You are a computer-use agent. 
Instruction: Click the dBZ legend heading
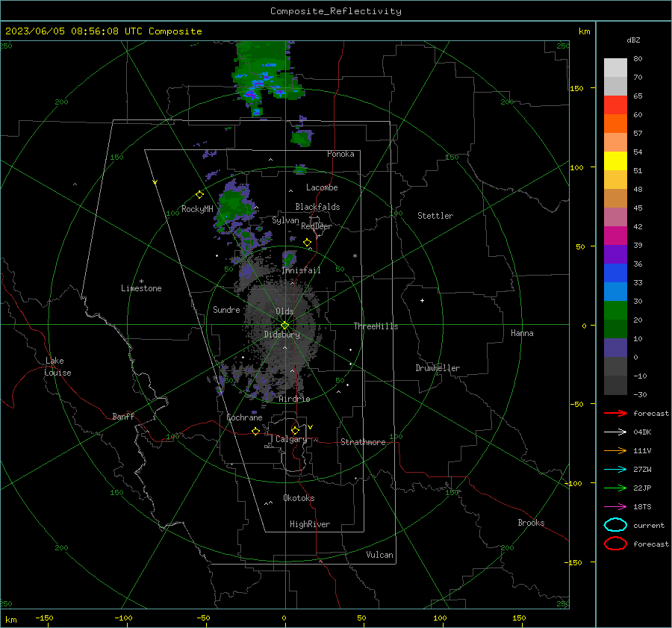(x=633, y=40)
